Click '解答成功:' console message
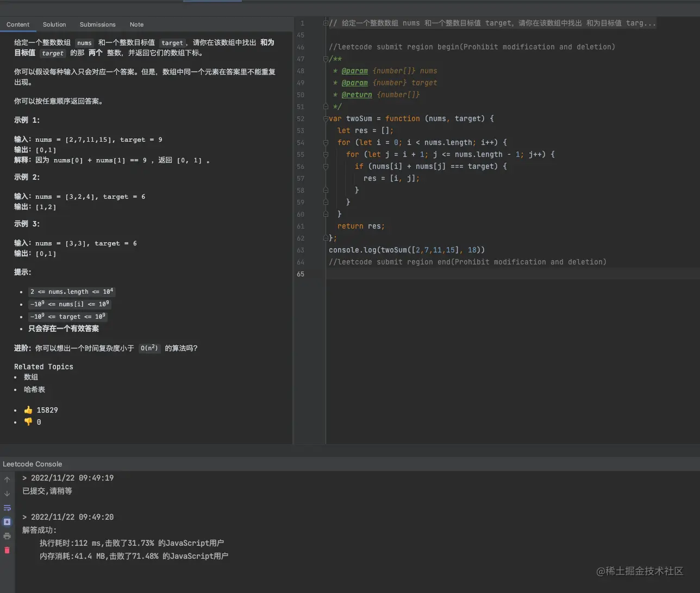Image resolution: width=700 pixels, height=593 pixels. [39, 530]
